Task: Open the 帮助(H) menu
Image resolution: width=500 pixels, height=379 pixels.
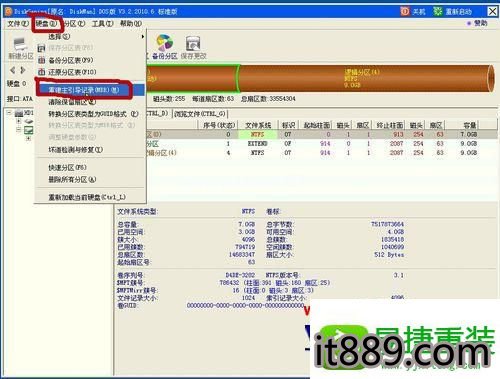Action: (x=131, y=23)
